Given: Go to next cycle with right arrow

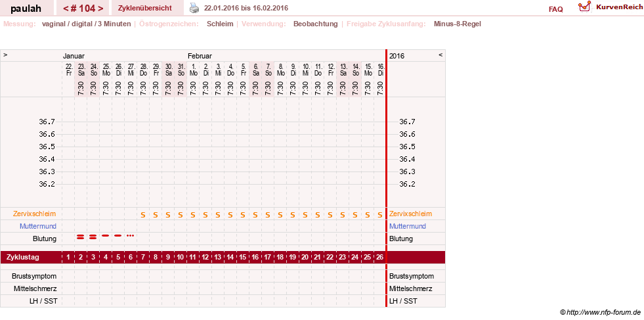Looking at the screenshot, I should pyautogui.click(x=100, y=9).
